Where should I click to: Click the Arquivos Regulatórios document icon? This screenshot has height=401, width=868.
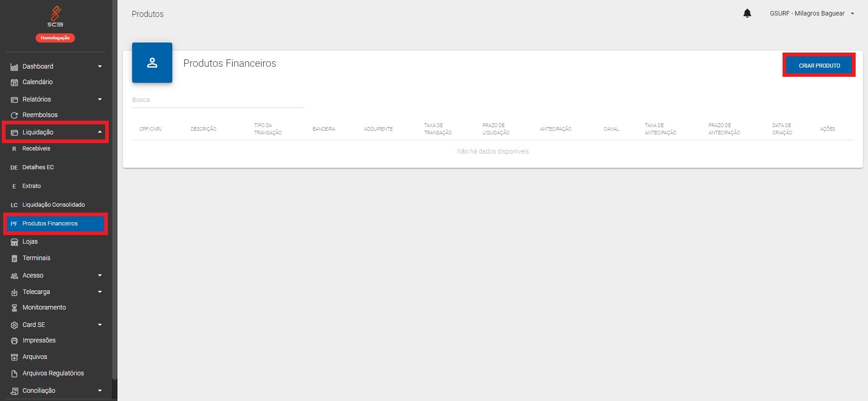point(14,374)
